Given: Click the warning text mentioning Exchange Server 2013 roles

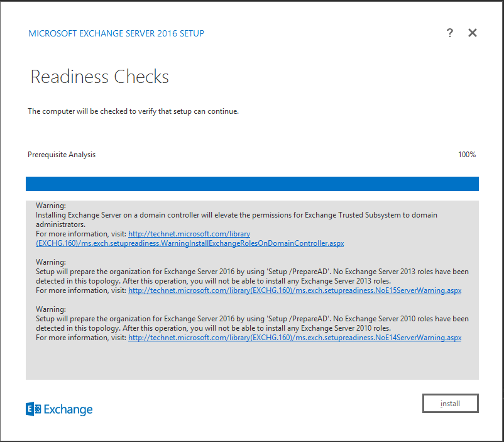Looking at the screenshot, I should point(252,277).
